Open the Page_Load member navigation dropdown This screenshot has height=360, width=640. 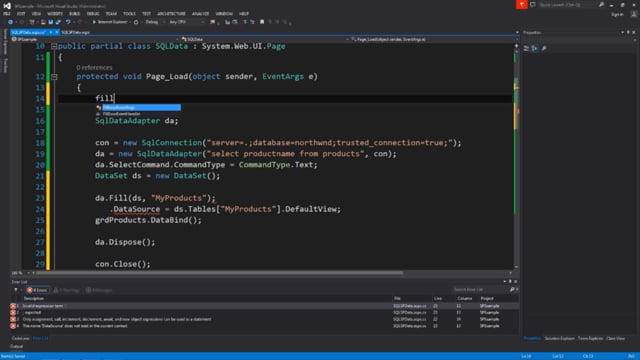coord(434,40)
